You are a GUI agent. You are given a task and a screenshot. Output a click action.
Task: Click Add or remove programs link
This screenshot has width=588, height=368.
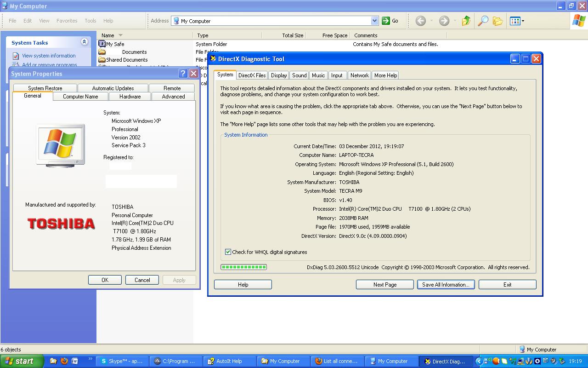50,65
